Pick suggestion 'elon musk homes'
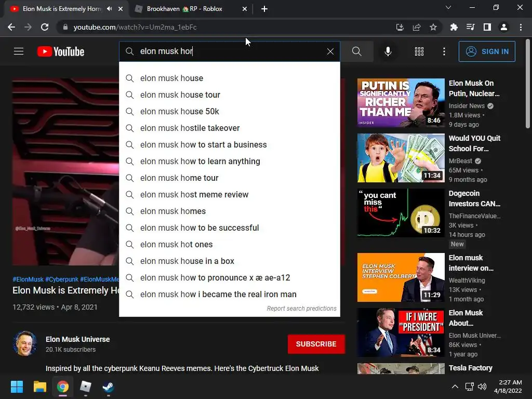The width and height of the screenshot is (532, 399). (x=229, y=211)
